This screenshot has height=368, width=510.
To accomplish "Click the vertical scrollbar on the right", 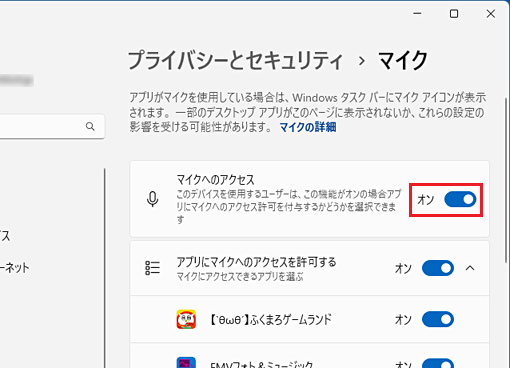I will [506, 180].
